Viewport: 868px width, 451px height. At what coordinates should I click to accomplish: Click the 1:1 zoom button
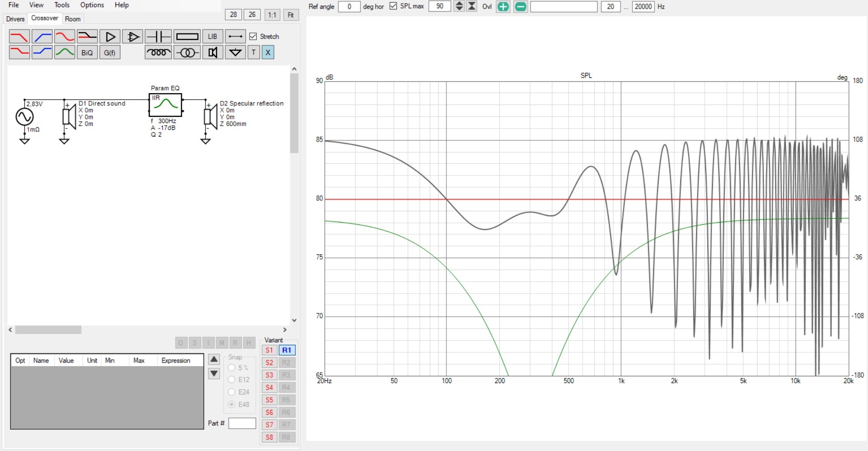tap(272, 14)
